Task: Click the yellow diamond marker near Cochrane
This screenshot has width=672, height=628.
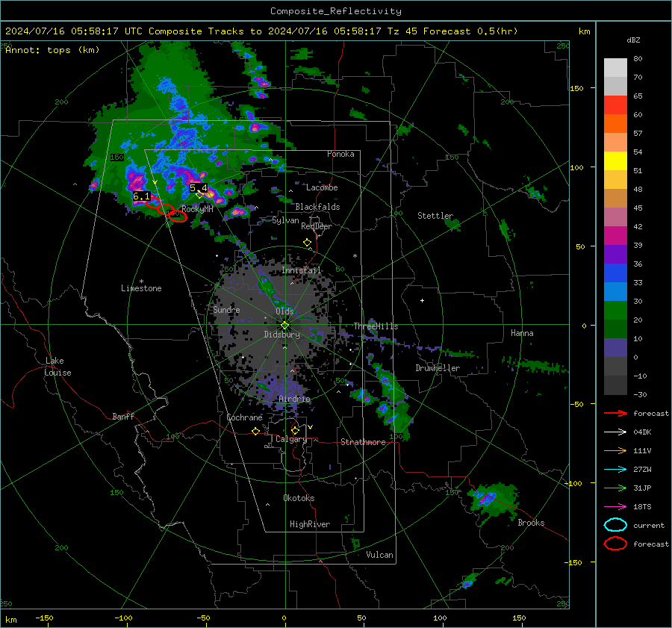Action: pyautogui.click(x=255, y=431)
